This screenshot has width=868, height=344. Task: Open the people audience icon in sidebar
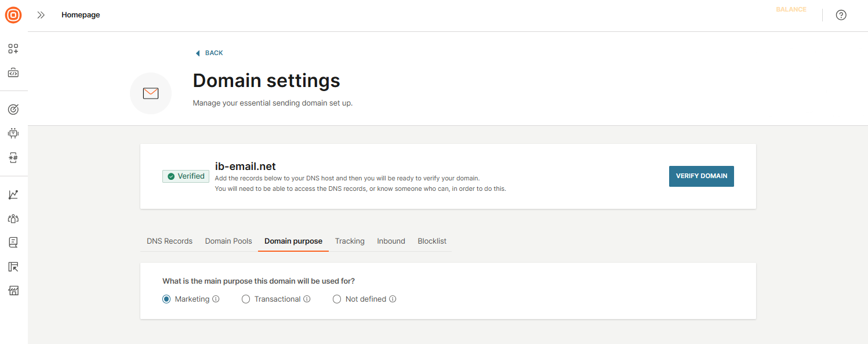pos(13,219)
